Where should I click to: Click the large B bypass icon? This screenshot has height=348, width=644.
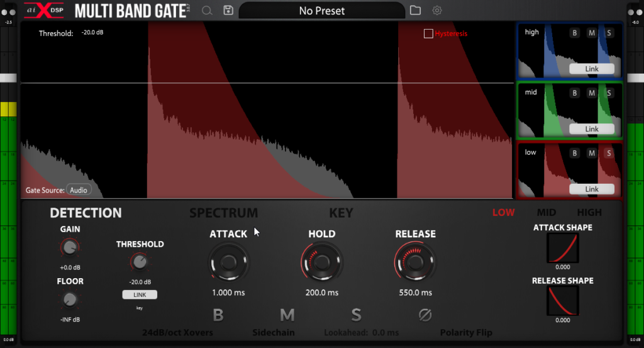pos(218,315)
